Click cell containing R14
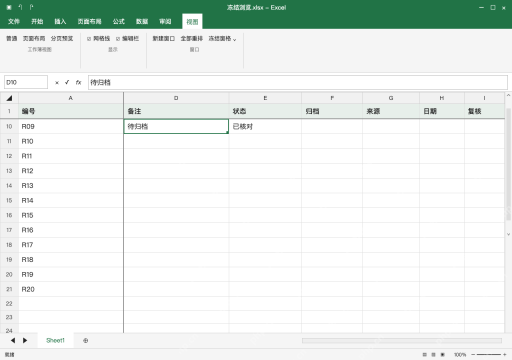 pos(71,200)
